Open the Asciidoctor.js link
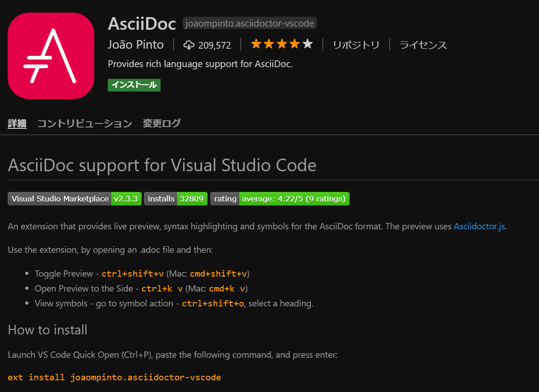Screen dimensions: 539x392 coord(479,226)
